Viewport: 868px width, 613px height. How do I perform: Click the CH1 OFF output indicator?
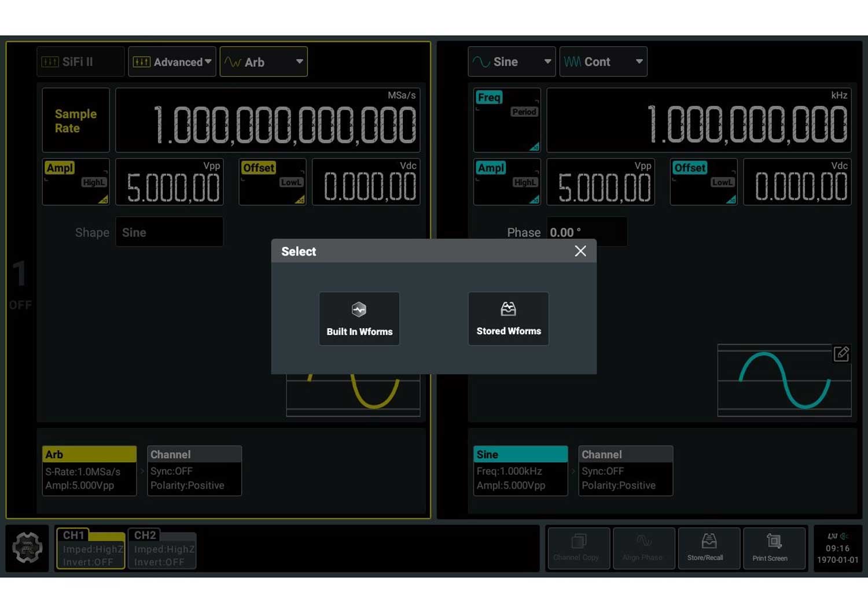tap(20, 305)
